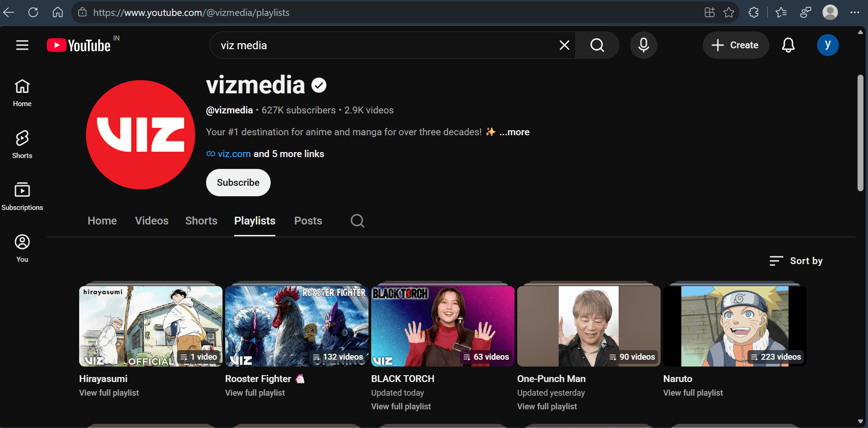The height and width of the screenshot is (428, 868).
Task: Subscribe to the vizmedia channel
Action: tap(238, 183)
